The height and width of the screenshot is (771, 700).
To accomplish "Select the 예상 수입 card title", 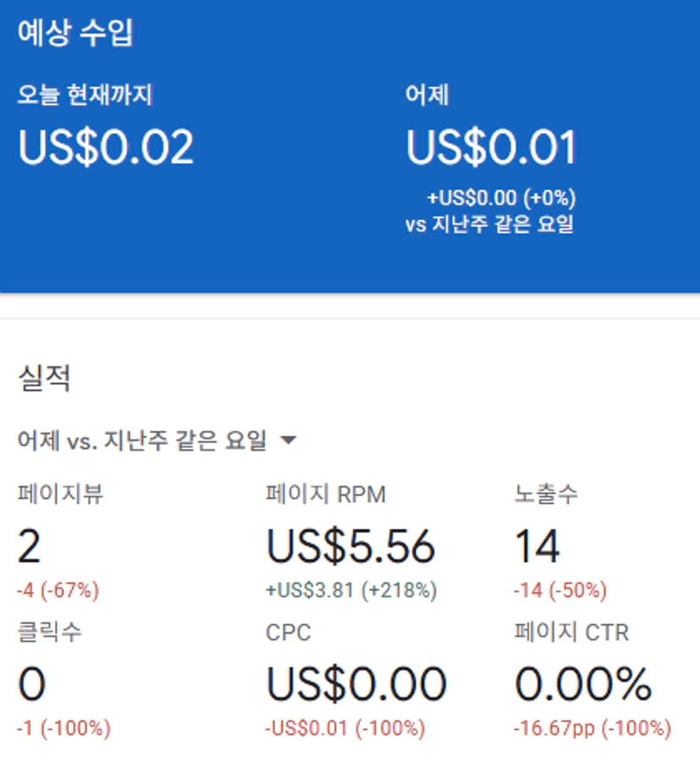I will [x=75, y=33].
